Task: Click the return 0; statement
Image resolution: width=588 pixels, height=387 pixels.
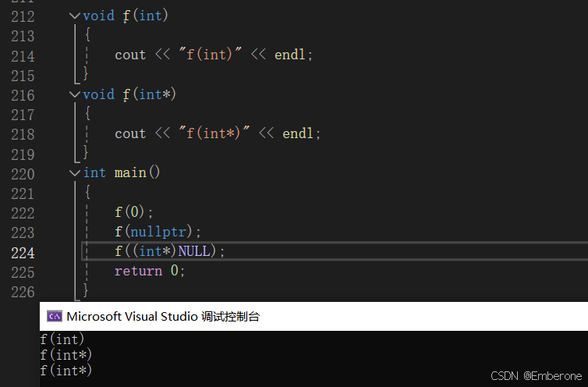Action: pos(150,271)
